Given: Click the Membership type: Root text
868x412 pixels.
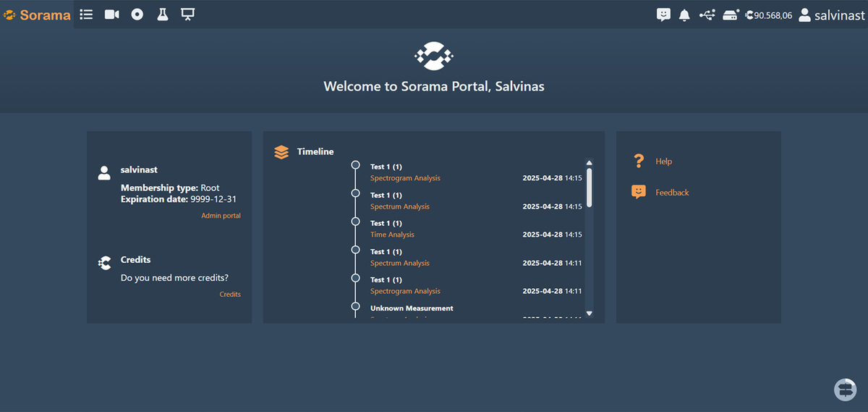Looking at the screenshot, I should point(170,188).
